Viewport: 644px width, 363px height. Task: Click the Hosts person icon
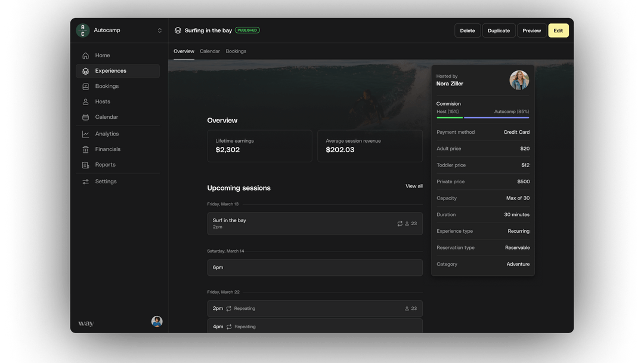86,102
